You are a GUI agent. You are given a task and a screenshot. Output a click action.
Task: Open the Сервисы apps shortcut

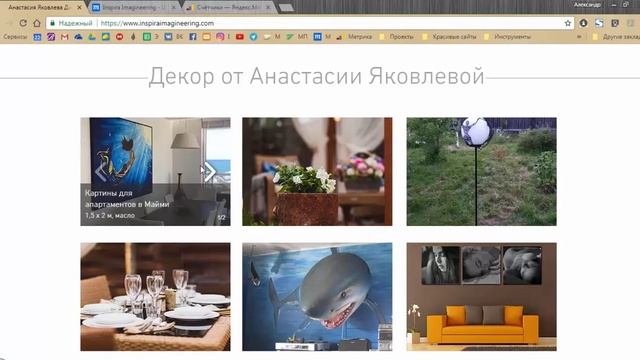(15, 37)
